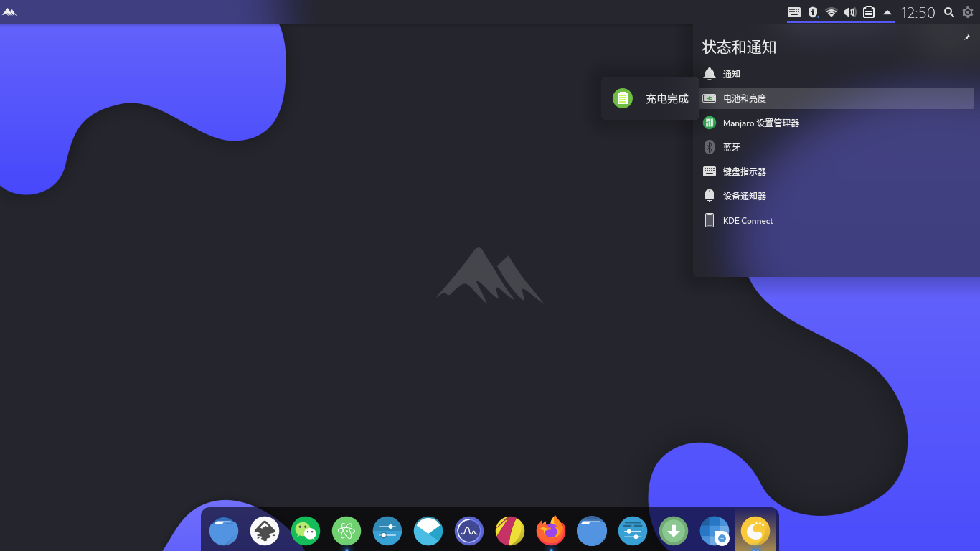980x551 pixels.
Task: Open WeChat from the dock
Action: click(306, 531)
